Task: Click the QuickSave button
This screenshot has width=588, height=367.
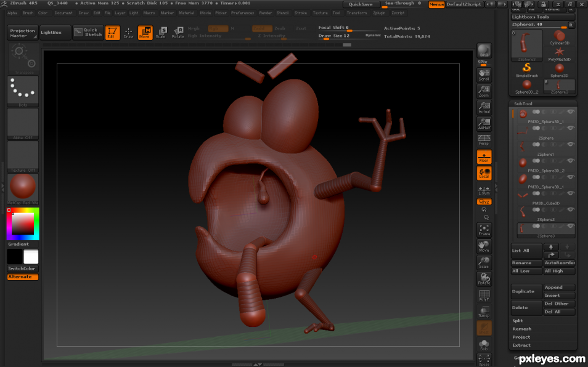Action: point(361,4)
